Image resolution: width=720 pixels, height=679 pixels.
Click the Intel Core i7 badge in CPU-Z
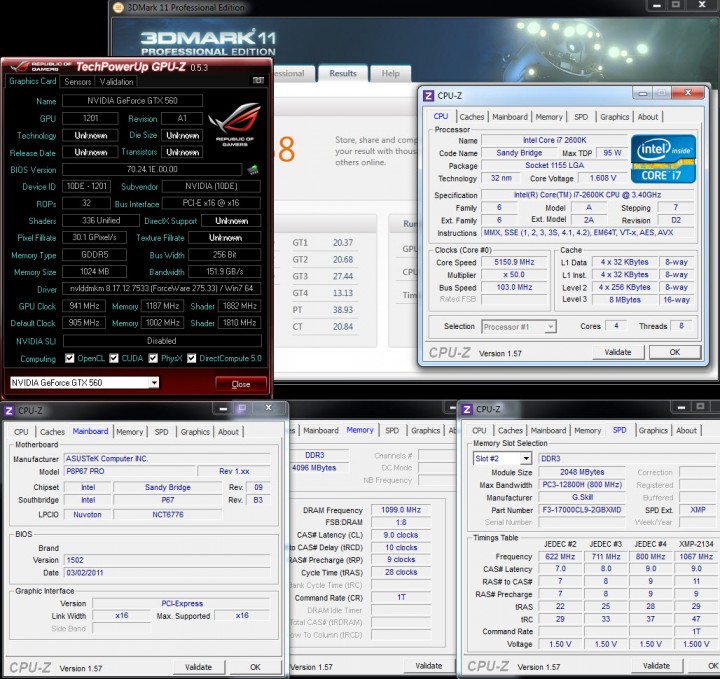663,159
